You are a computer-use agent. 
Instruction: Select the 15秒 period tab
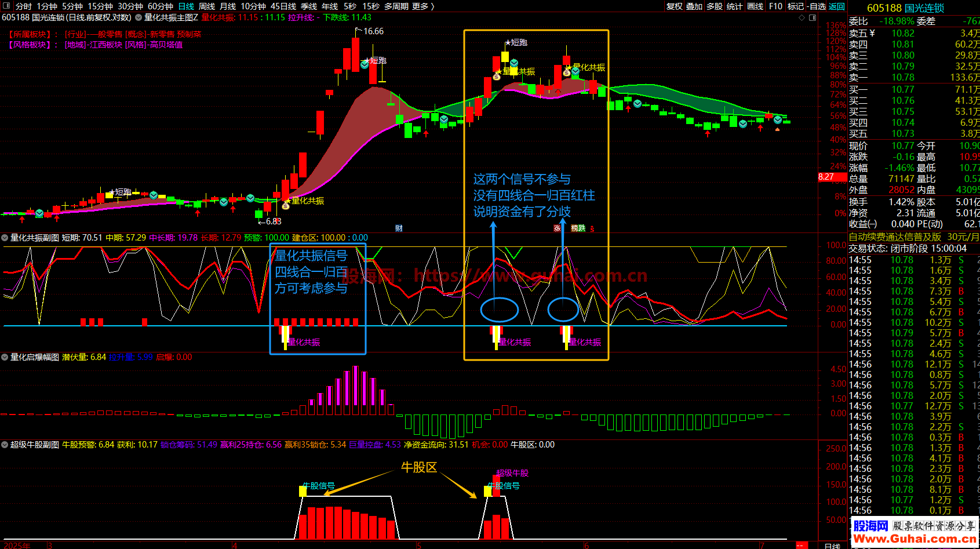click(371, 6)
